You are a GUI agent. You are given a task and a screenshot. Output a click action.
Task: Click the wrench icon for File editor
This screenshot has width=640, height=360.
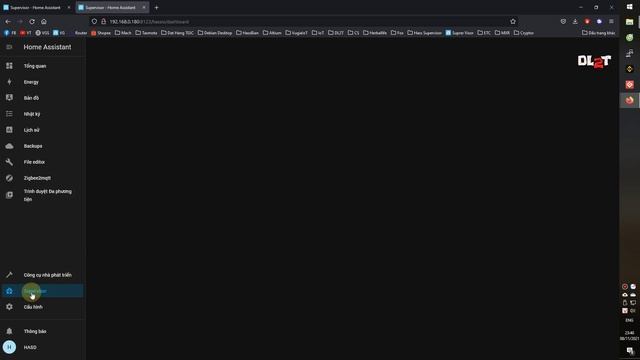coord(9,162)
